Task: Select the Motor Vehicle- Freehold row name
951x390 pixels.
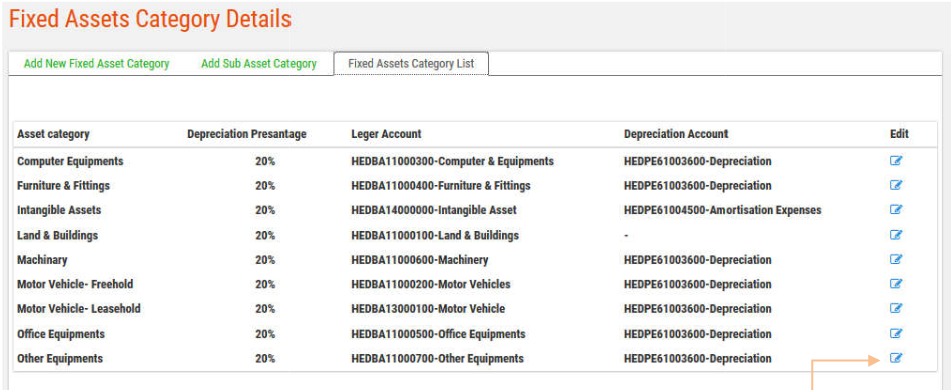Action: (75, 284)
